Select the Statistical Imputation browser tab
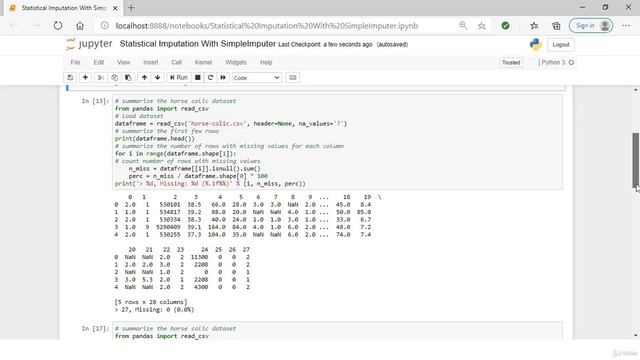 pyautogui.click(x=63, y=8)
